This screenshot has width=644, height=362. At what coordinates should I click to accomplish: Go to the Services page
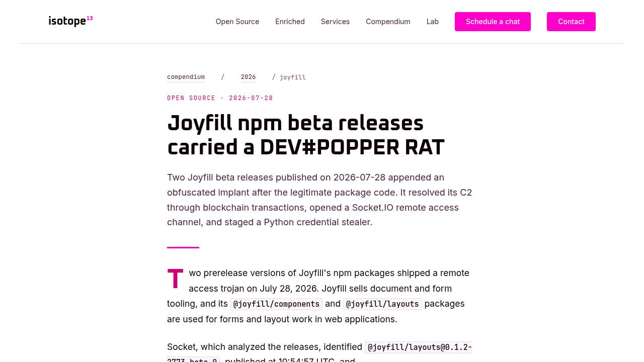(335, 22)
